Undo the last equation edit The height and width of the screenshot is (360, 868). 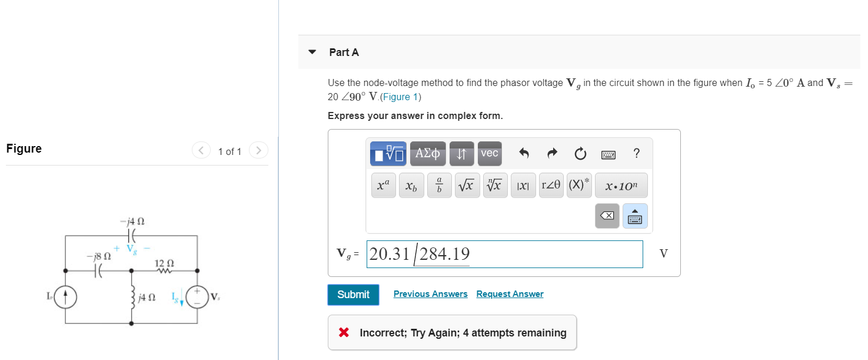coord(524,153)
